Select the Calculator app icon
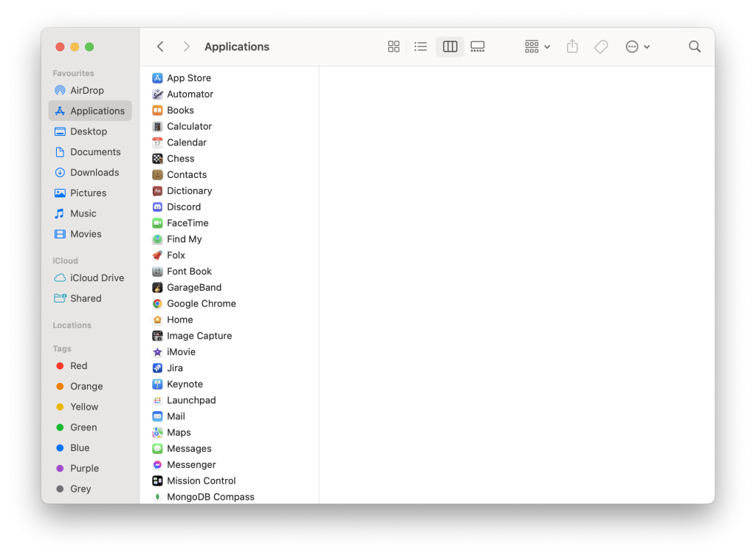Viewport: 756px width, 558px height. coord(157,126)
